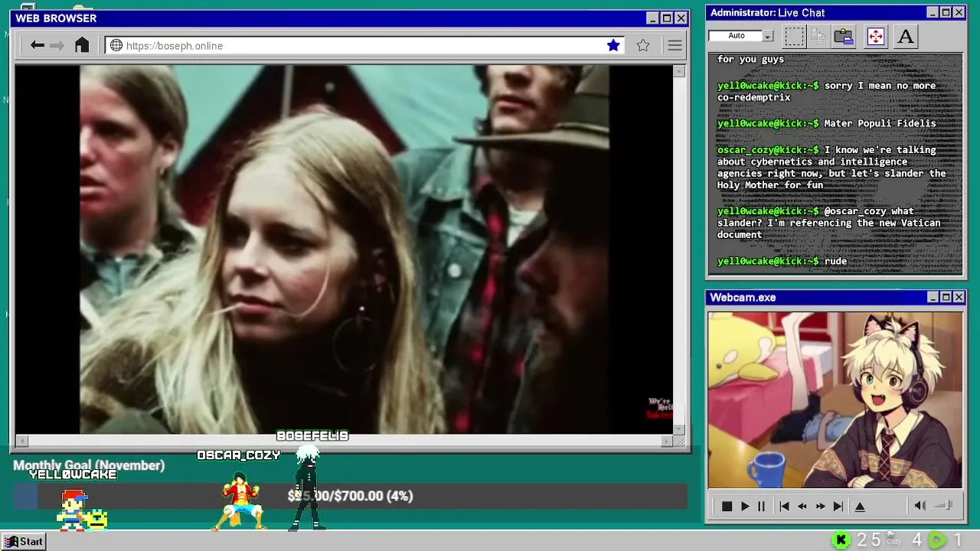Open the Font settings A icon
980x551 pixels.
click(x=906, y=36)
